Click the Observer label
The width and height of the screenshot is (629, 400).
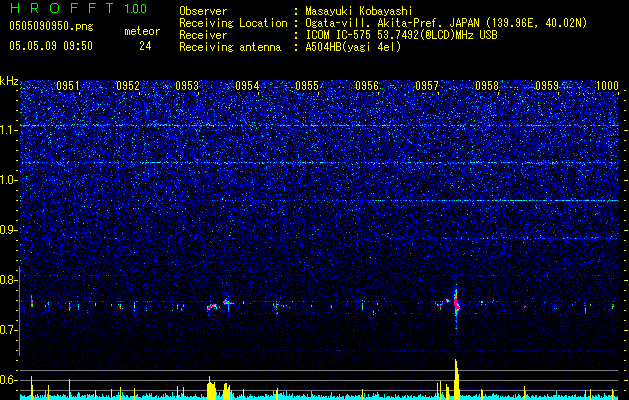point(203,11)
